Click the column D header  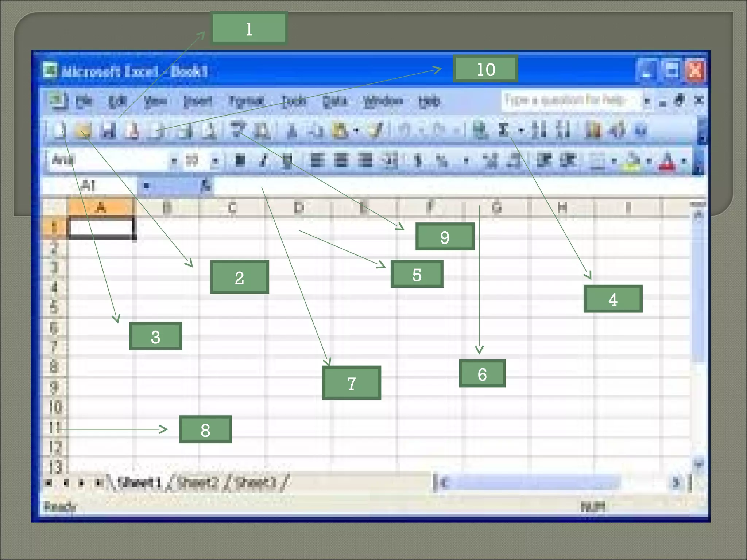point(299,208)
